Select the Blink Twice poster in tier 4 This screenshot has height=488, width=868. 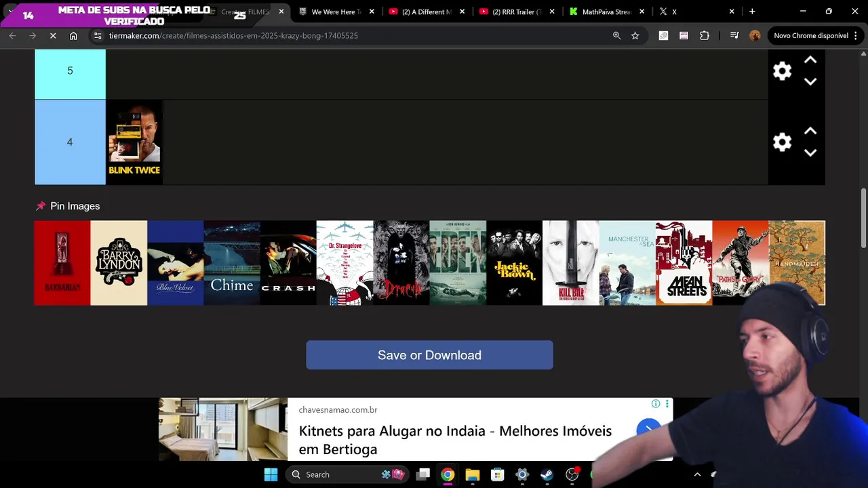134,142
